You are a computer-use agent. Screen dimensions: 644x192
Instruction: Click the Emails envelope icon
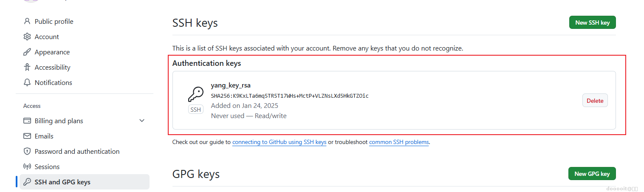coord(27,136)
